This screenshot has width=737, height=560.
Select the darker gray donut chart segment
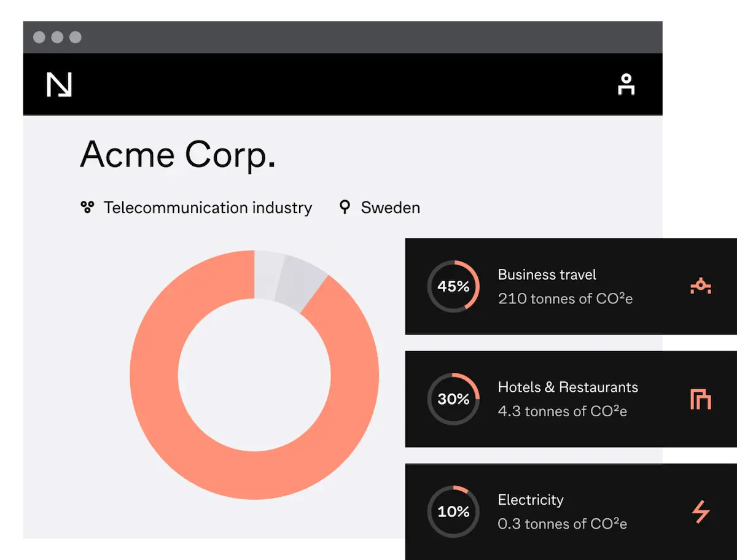(x=300, y=282)
